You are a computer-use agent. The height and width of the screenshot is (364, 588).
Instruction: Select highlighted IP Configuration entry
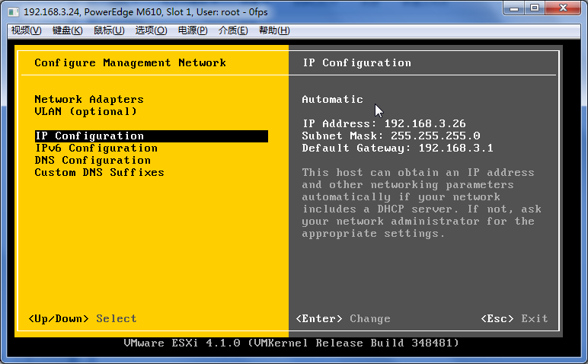(x=152, y=136)
